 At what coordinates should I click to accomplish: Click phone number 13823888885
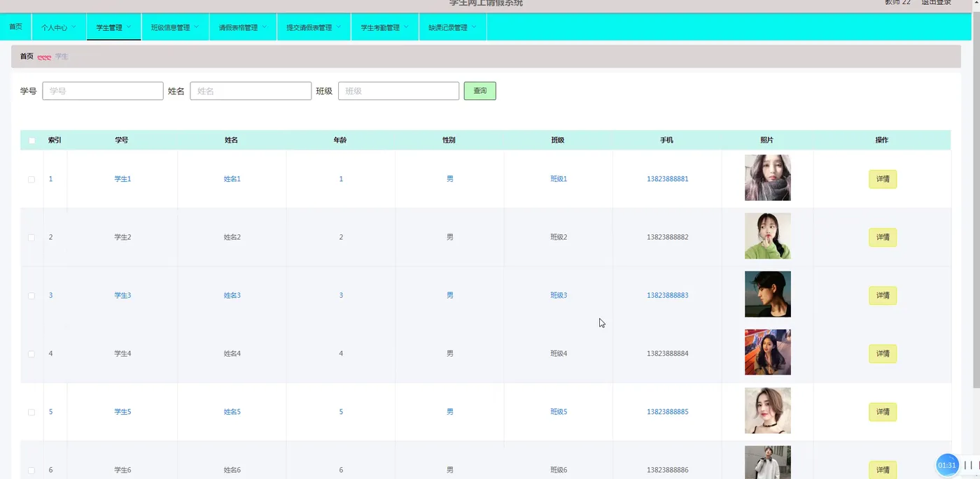pos(668,412)
